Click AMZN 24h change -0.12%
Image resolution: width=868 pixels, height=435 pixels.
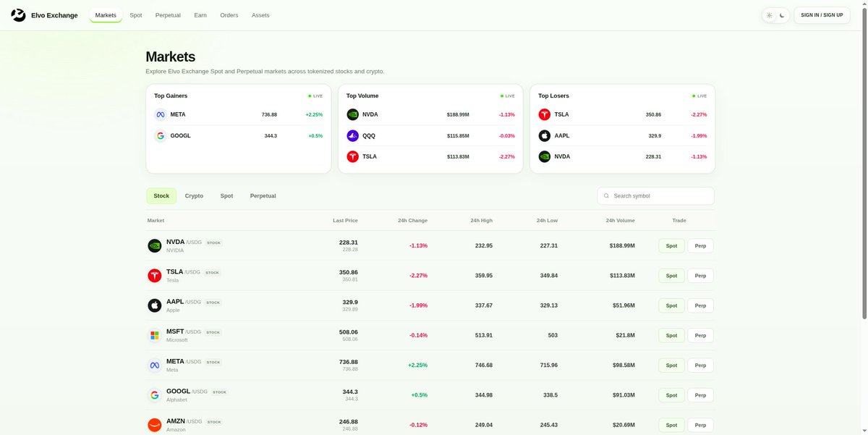pyautogui.click(x=419, y=425)
